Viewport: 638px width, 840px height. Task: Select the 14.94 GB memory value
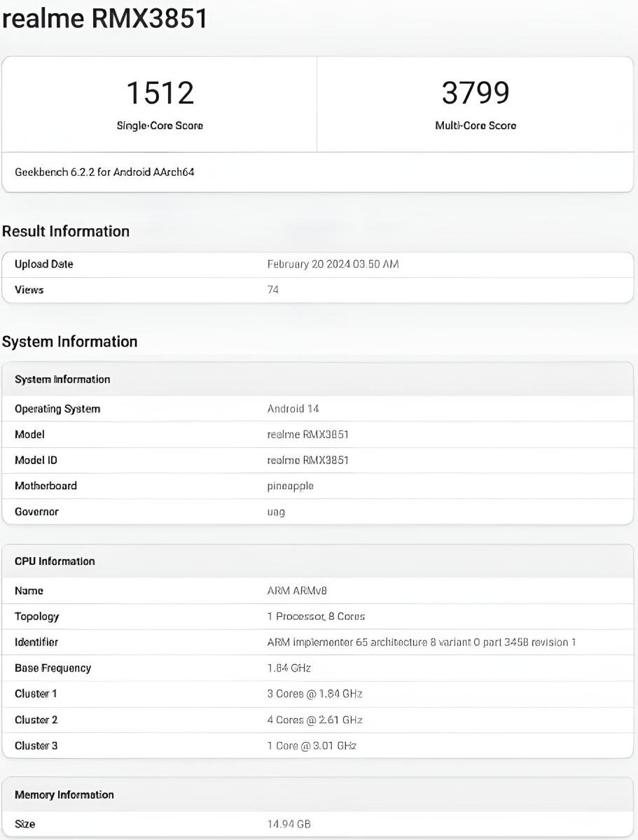click(x=289, y=824)
